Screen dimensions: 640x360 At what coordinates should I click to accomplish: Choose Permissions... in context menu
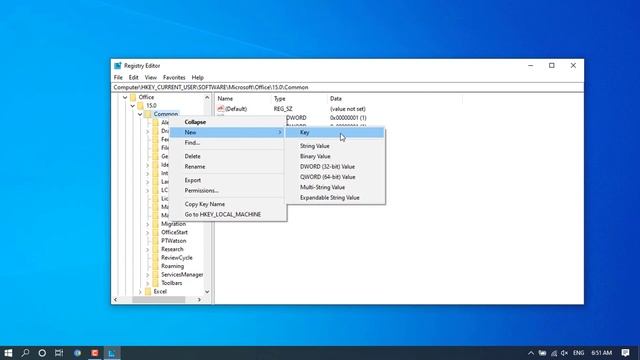click(x=228, y=191)
